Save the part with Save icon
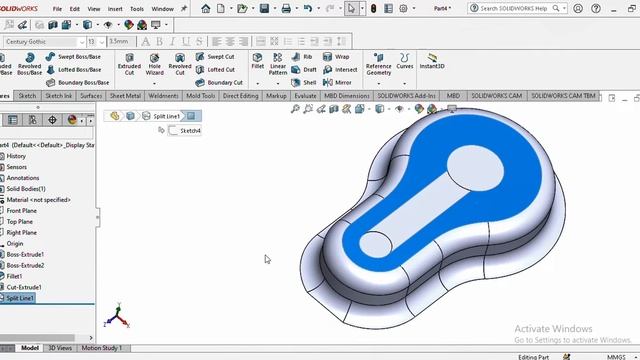640x360 pixels. point(264,8)
